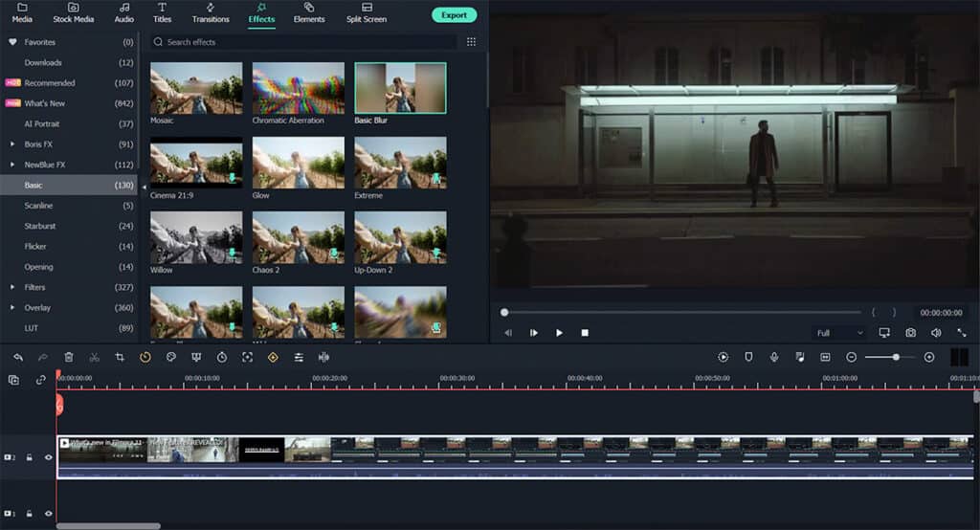Add keyframe with diamond icon

click(x=273, y=358)
